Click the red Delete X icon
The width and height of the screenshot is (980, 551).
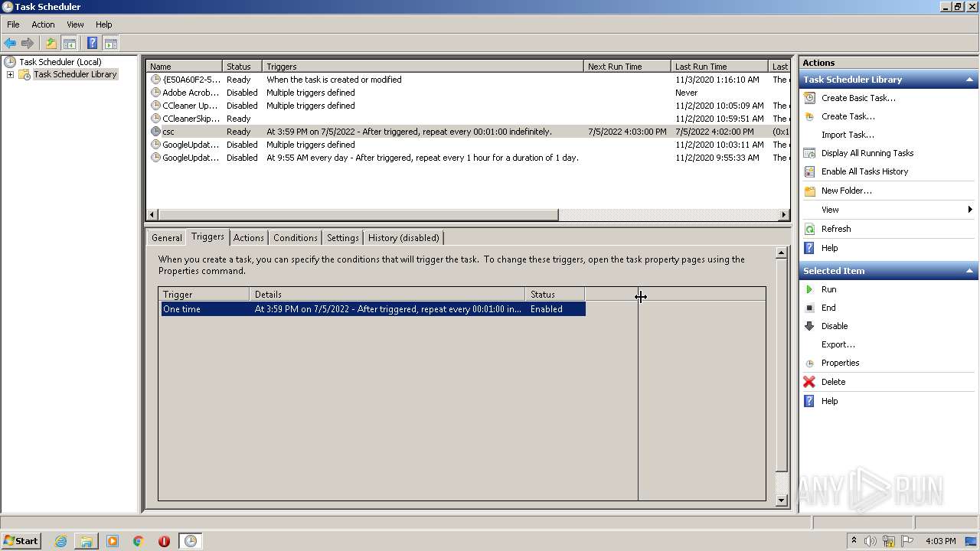tap(809, 382)
